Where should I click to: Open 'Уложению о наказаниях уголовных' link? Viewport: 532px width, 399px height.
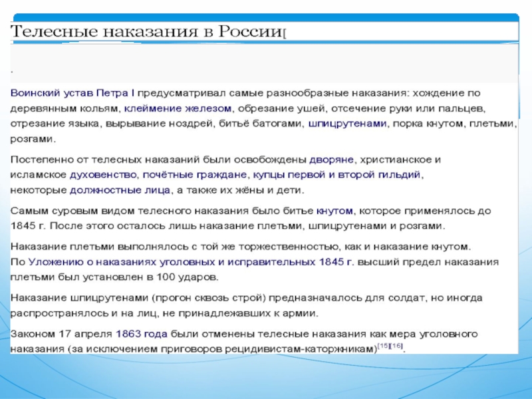coord(191,263)
